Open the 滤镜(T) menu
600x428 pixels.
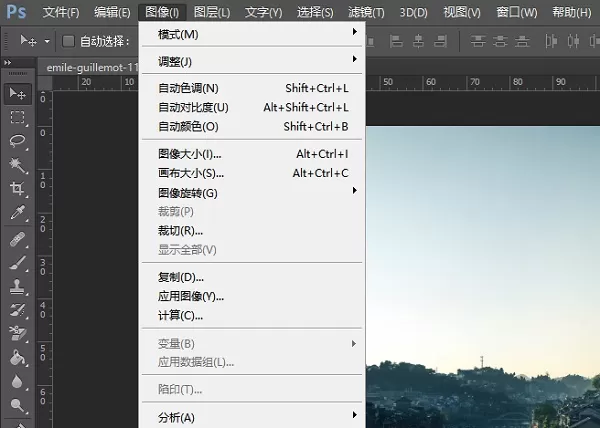coord(366,13)
